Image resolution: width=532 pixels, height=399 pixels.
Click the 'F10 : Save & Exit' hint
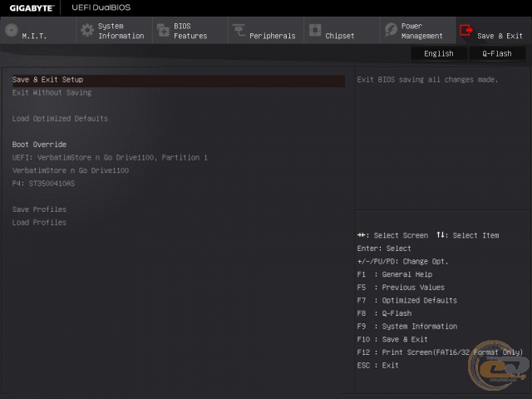(x=392, y=339)
